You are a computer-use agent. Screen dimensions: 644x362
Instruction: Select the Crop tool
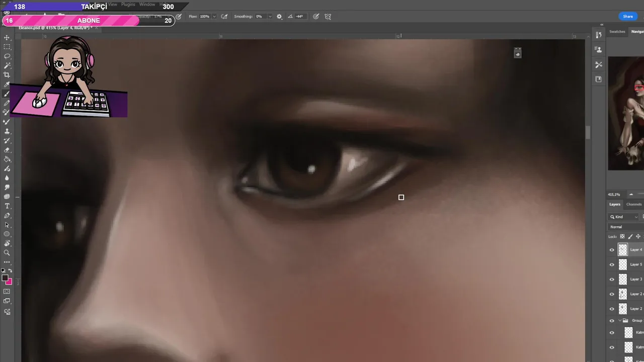click(x=7, y=75)
